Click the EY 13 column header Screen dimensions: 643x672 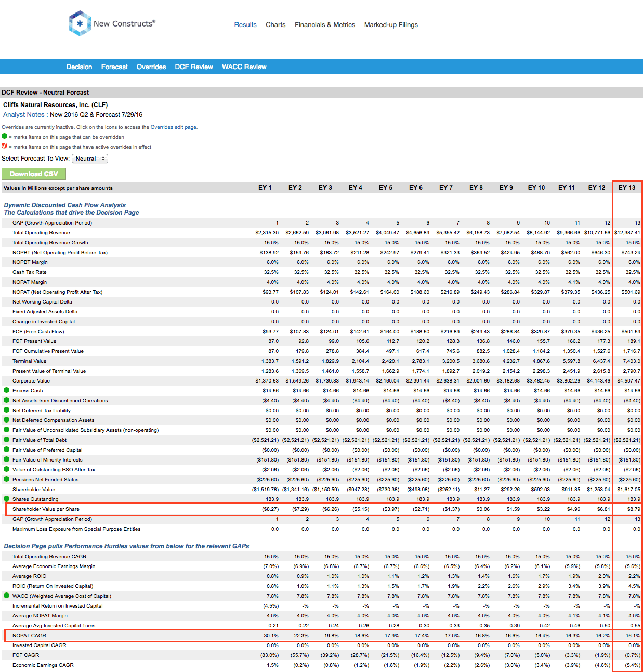pyautogui.click(x=626, y=188)
